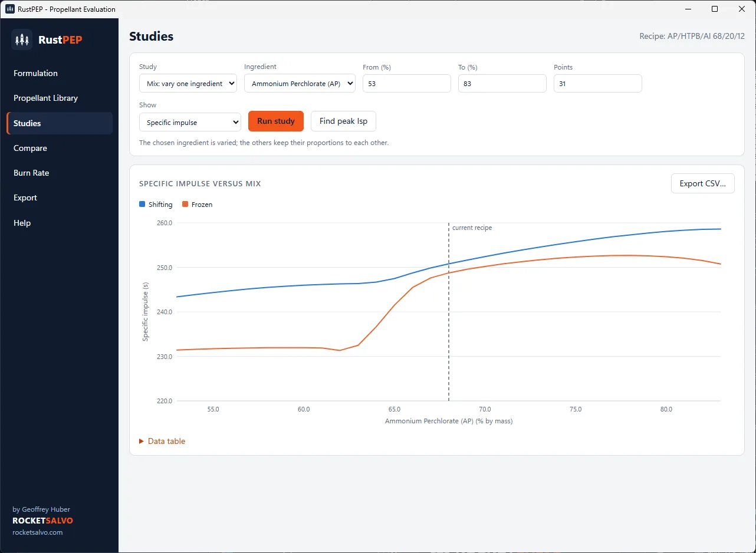Open the Propellant Library page
The image size is (756, 553).
[59, 98]
